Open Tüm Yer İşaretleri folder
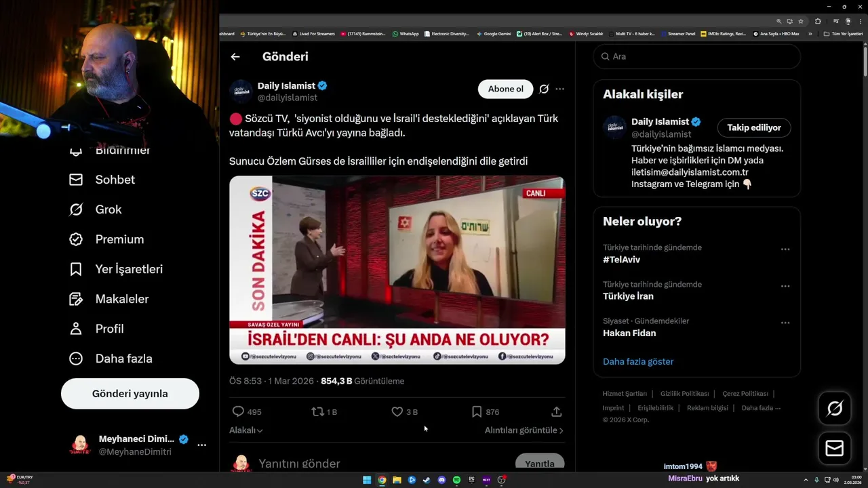The image size is (868, 488). (x=843, y=33)
